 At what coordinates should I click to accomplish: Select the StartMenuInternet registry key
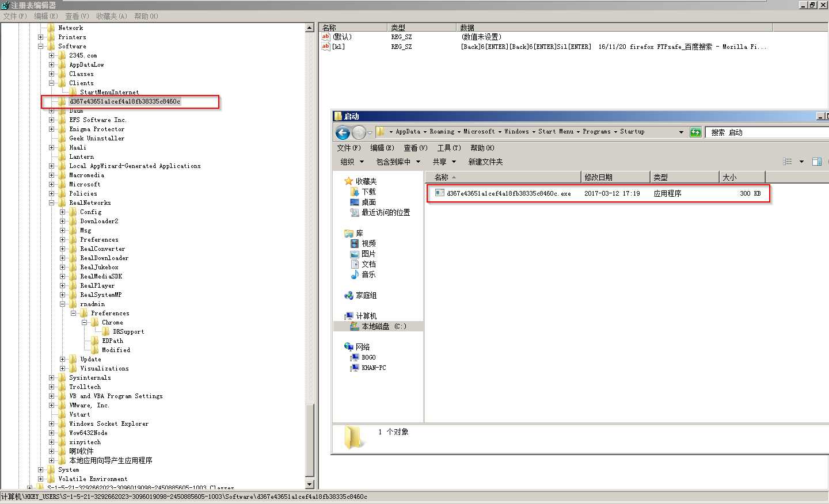click(x=109, y=92)
